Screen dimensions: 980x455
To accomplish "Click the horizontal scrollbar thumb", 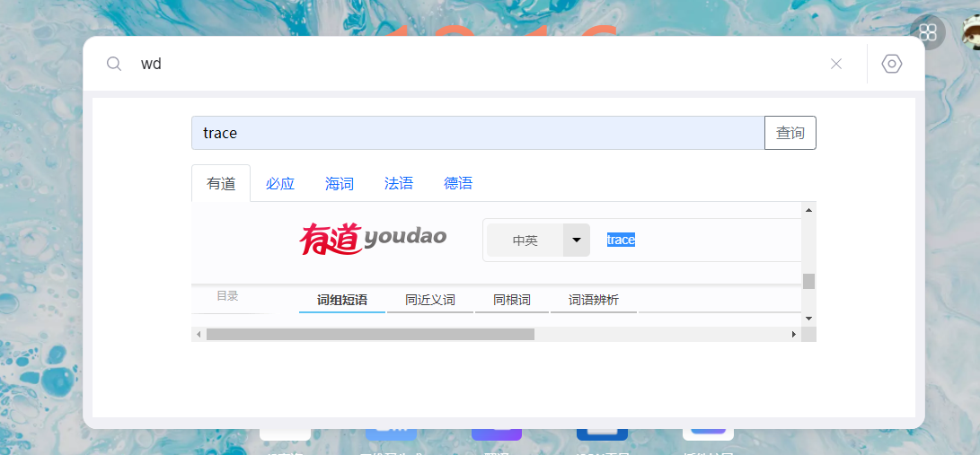I will (x=371, y=335).
